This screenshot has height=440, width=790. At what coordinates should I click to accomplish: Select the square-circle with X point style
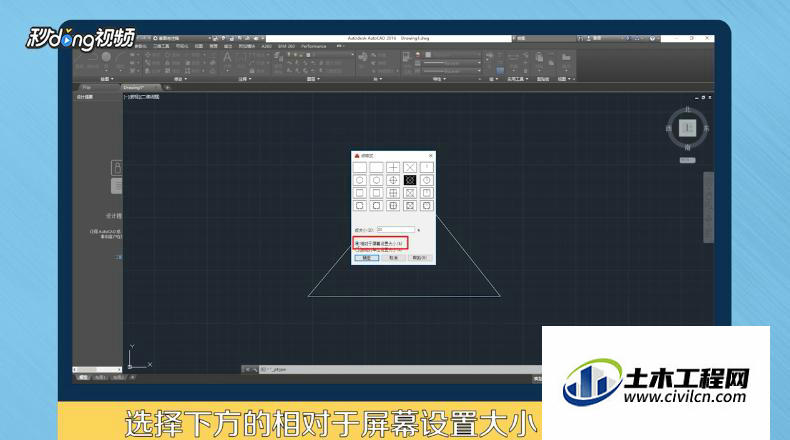(410, 206)
